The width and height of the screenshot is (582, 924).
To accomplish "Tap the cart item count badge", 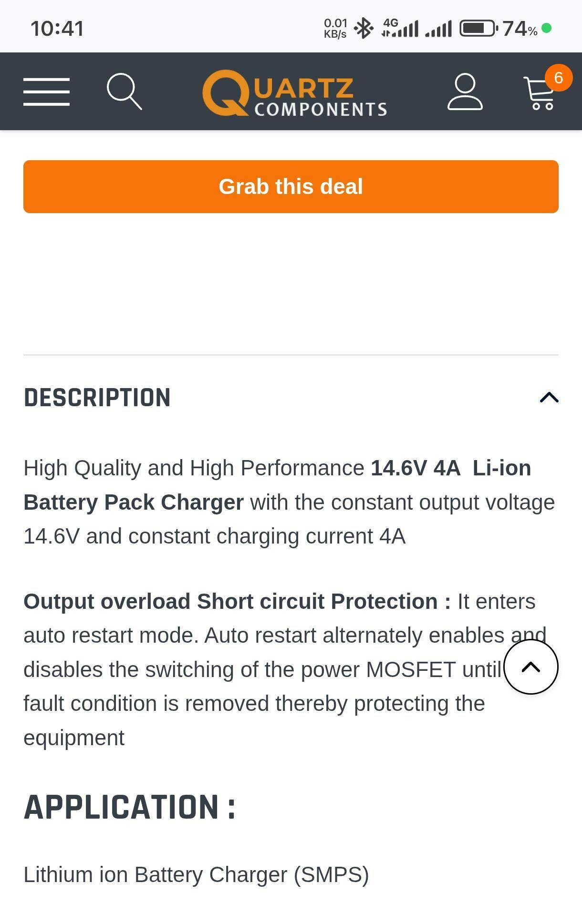I will pos(558,78).
